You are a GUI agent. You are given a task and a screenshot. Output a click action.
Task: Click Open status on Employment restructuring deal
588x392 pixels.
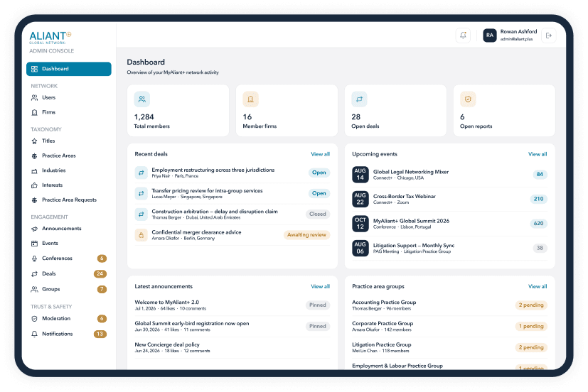(319, 173)
